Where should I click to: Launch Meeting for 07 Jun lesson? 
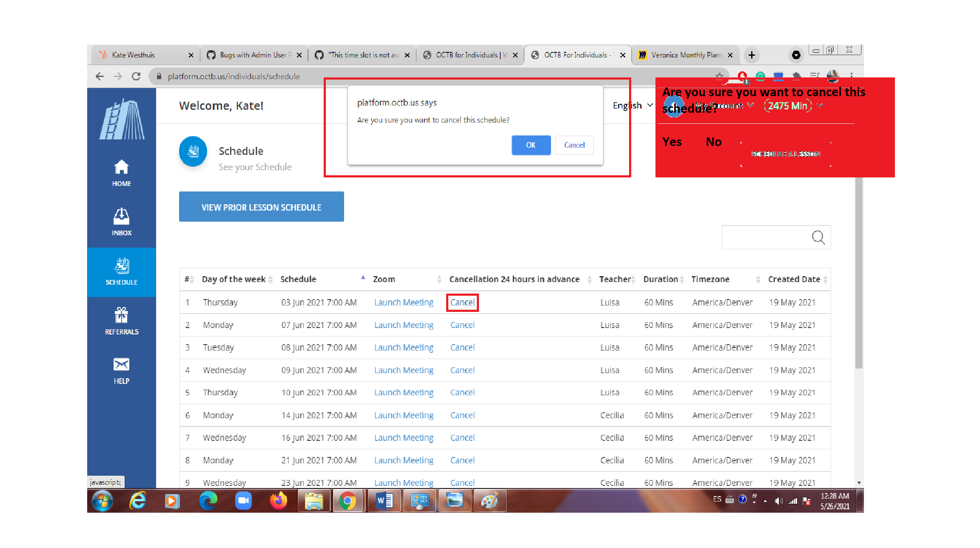click(404, 325)
